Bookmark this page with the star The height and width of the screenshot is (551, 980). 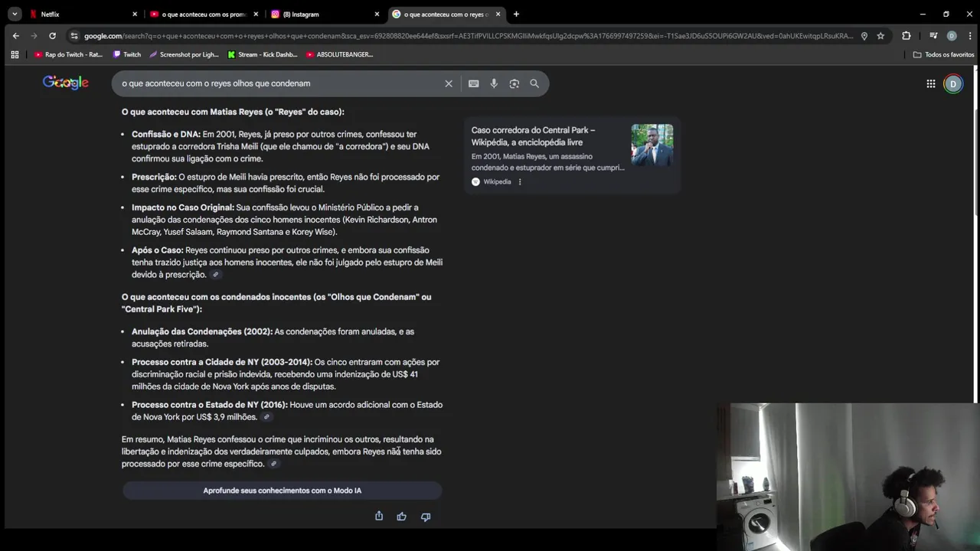880,36
